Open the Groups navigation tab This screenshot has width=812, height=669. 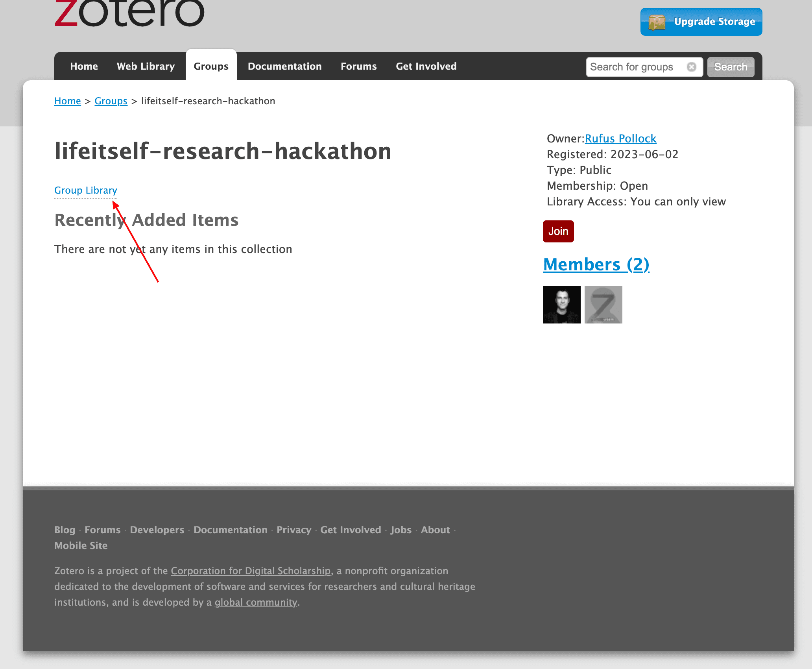211,66
